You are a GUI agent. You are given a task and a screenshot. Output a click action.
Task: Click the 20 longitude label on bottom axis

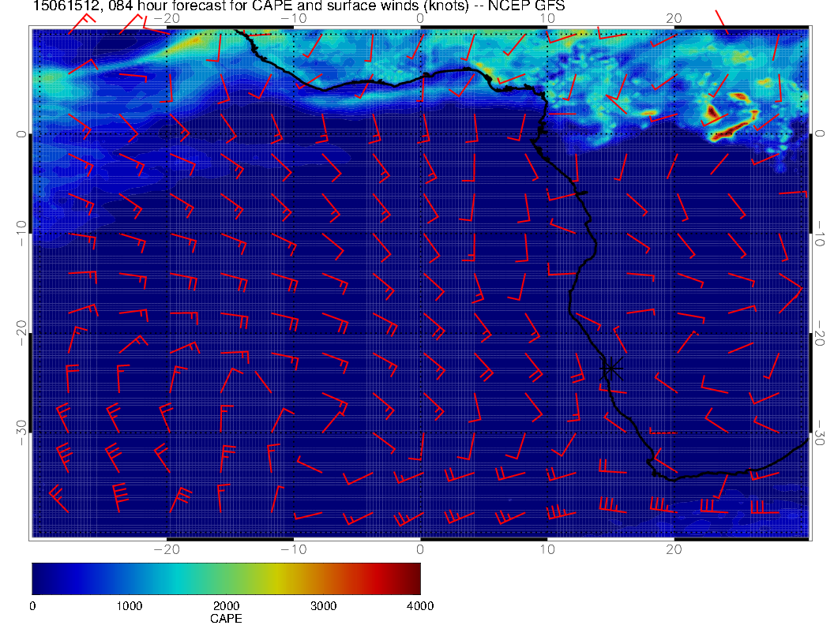pyautogui.click(x=674, y=549)
